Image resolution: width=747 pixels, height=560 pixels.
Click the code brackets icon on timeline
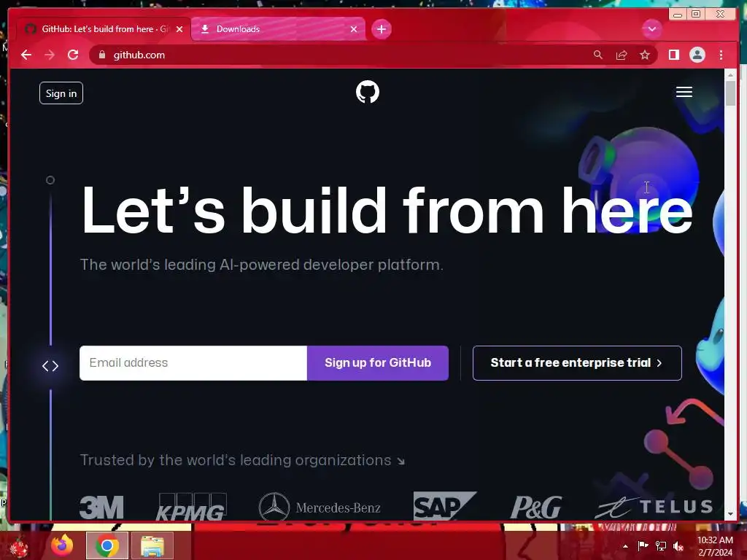50,366
